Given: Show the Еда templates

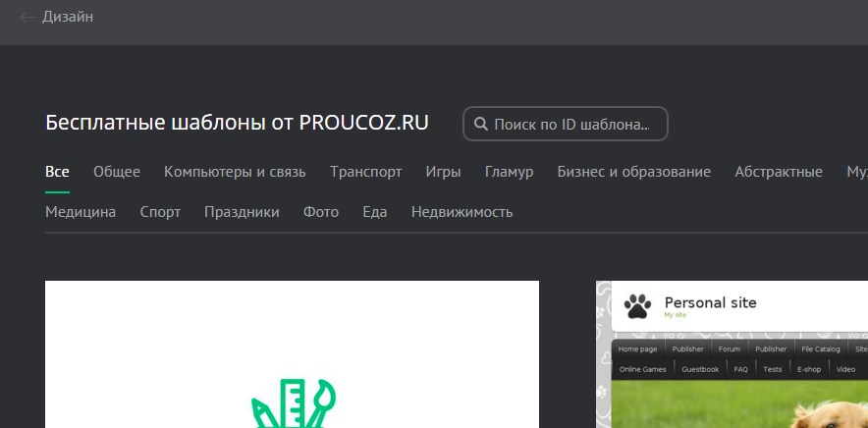Looking at the screenshot, I should click(375, 212).
